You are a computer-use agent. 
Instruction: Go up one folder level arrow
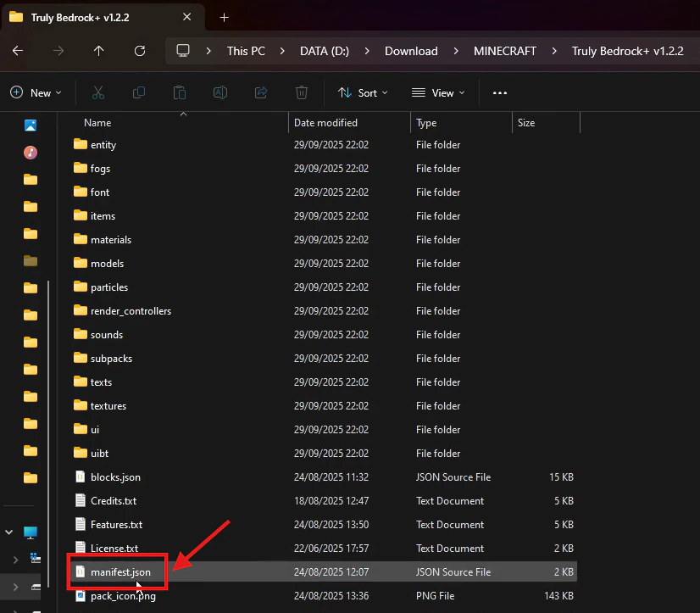(x=98, y=51)
